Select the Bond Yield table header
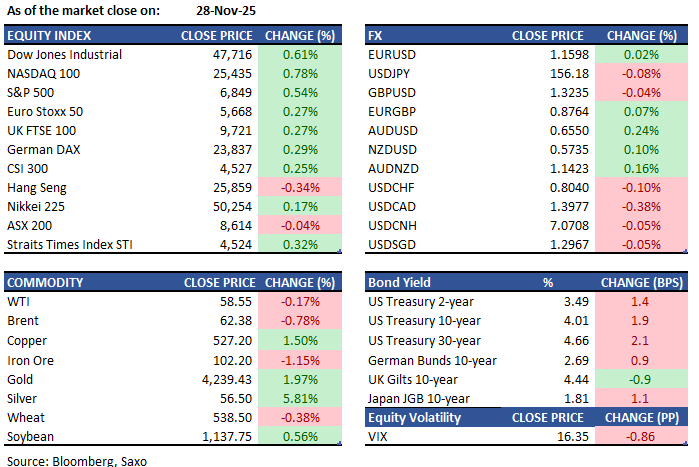 pyautogui.click(x=400, y=282)
